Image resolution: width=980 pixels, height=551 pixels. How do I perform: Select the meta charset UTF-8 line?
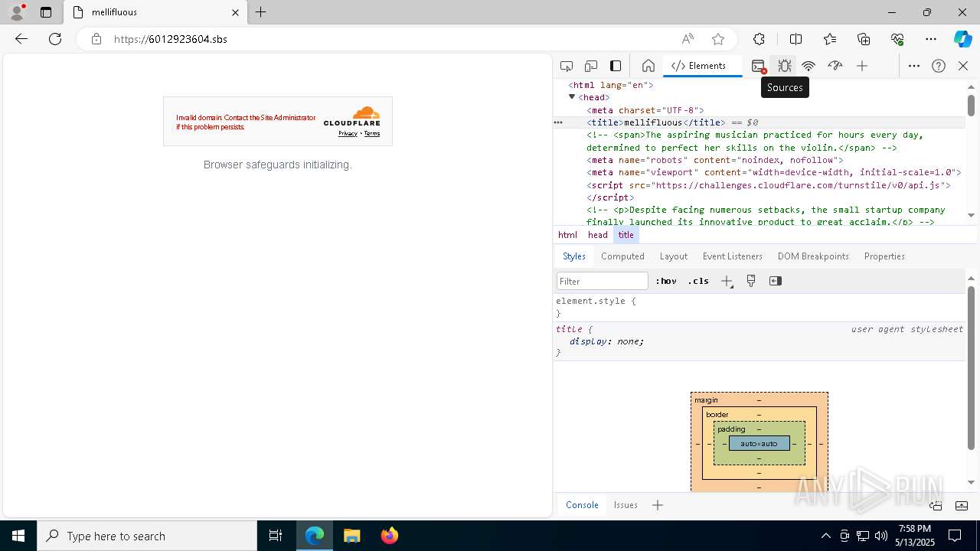(x=645, y=110)
